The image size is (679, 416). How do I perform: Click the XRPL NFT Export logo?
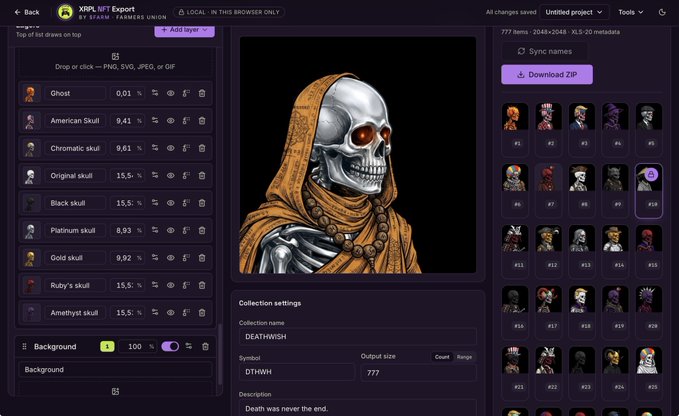tap(65, 12)
